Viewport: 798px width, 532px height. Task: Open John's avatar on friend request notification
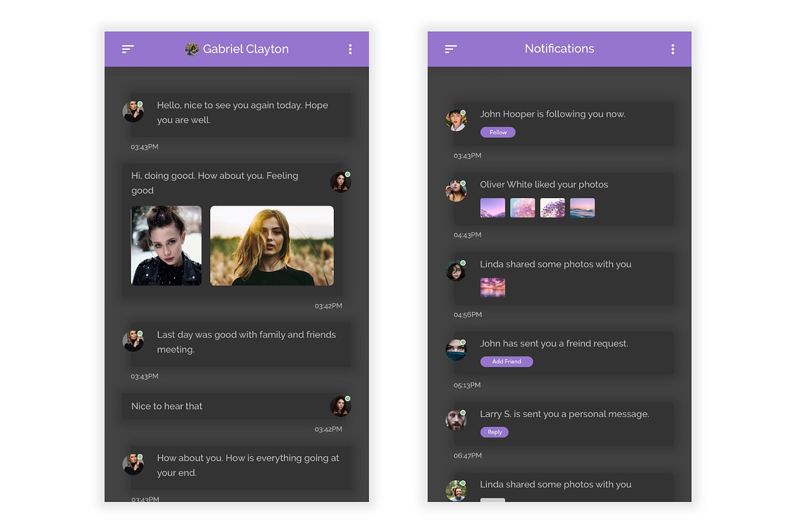tap(456, 350)
